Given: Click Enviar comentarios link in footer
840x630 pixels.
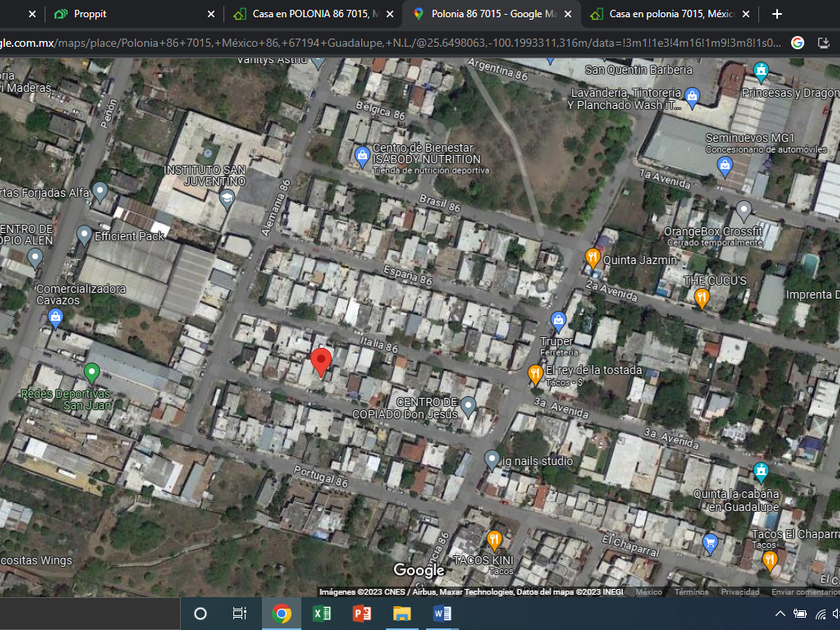Looking at the screenshot, I should click(x=805, y=592).
